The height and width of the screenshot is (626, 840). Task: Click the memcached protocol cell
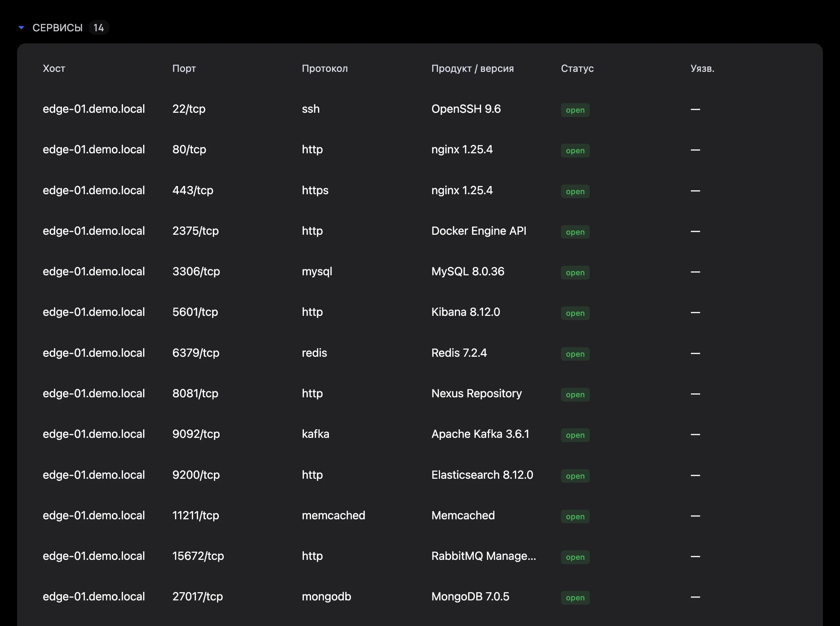(334, 515)
